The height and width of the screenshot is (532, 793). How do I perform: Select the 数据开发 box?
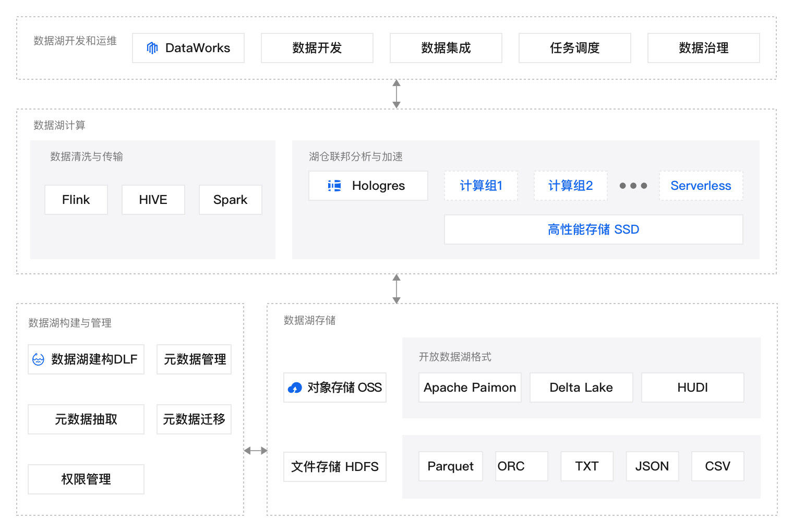point(317,48)
